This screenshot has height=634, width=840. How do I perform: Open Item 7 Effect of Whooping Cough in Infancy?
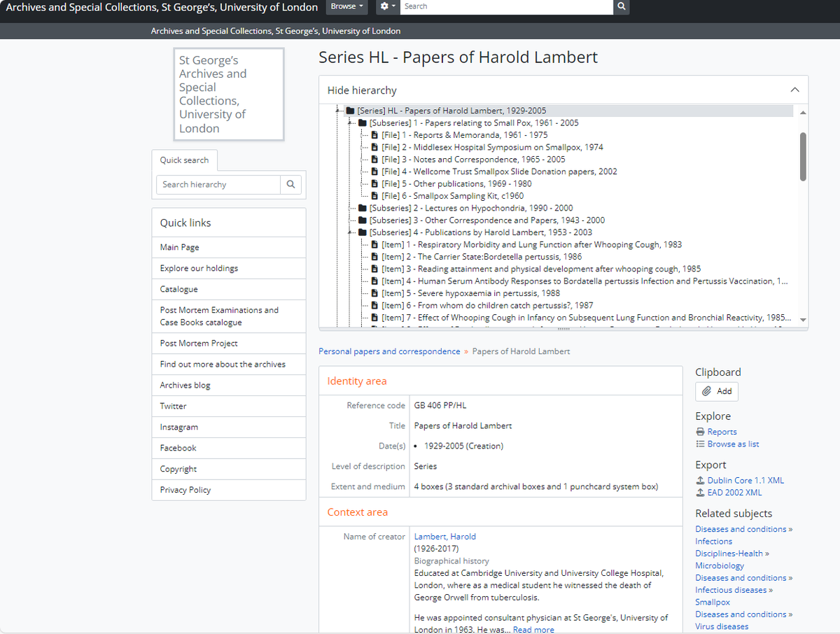click(586, 318)
